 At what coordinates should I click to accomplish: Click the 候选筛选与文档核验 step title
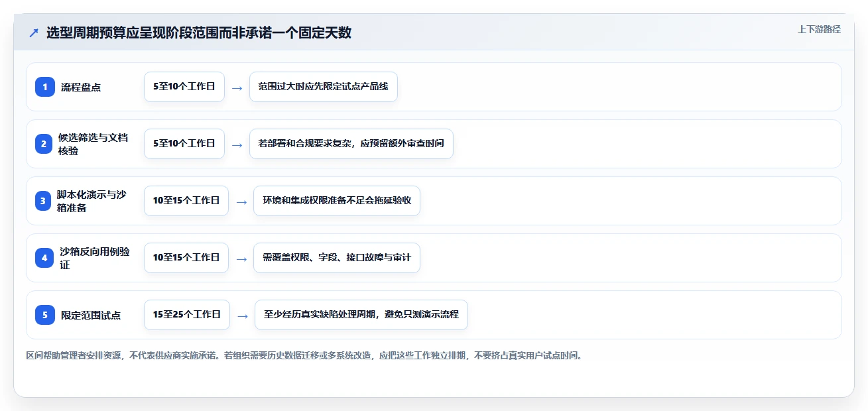click(93, 144)
